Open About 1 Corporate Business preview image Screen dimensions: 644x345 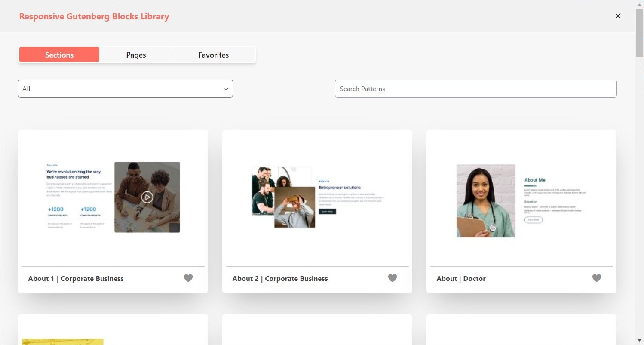(113, 197)
